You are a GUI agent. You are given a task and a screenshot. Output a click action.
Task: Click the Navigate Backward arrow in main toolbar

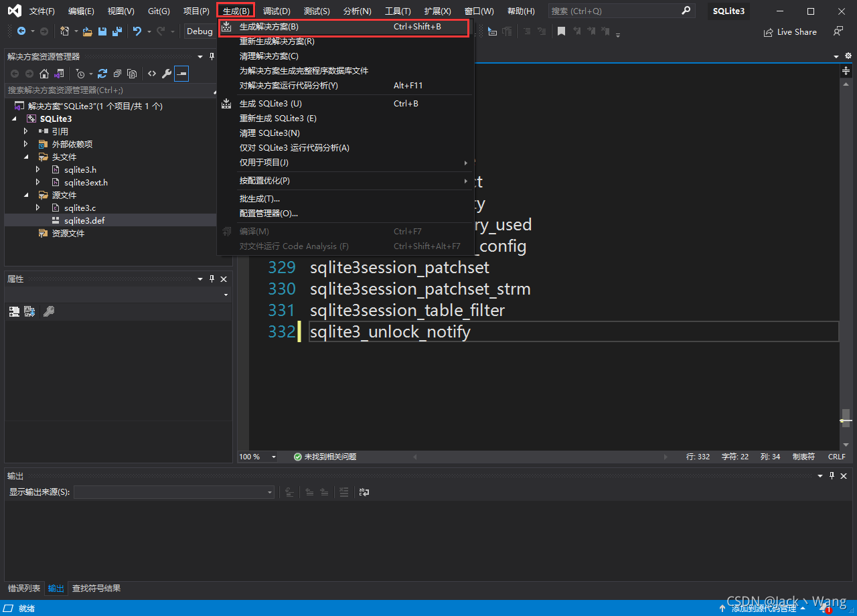[21, 31]
